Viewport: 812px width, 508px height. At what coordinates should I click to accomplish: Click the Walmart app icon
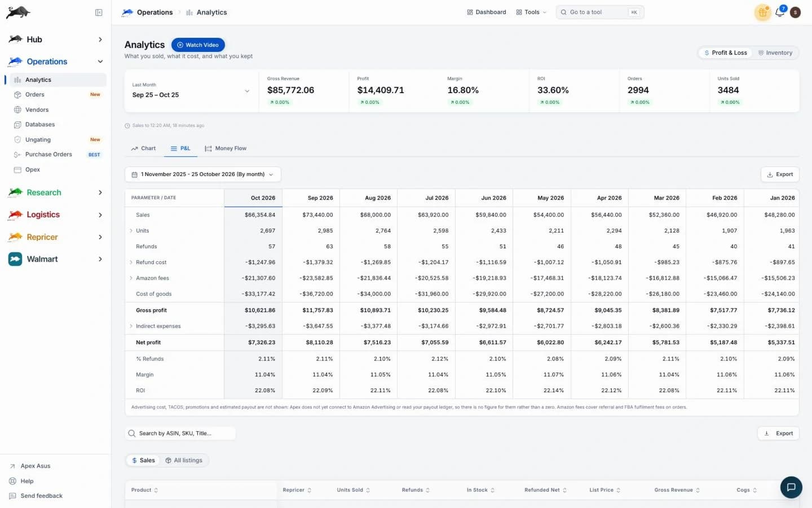[x=15, y=259]
